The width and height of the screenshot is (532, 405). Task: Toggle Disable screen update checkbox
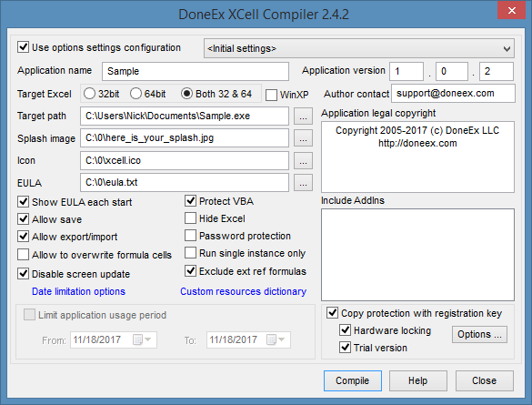(23, 273)
